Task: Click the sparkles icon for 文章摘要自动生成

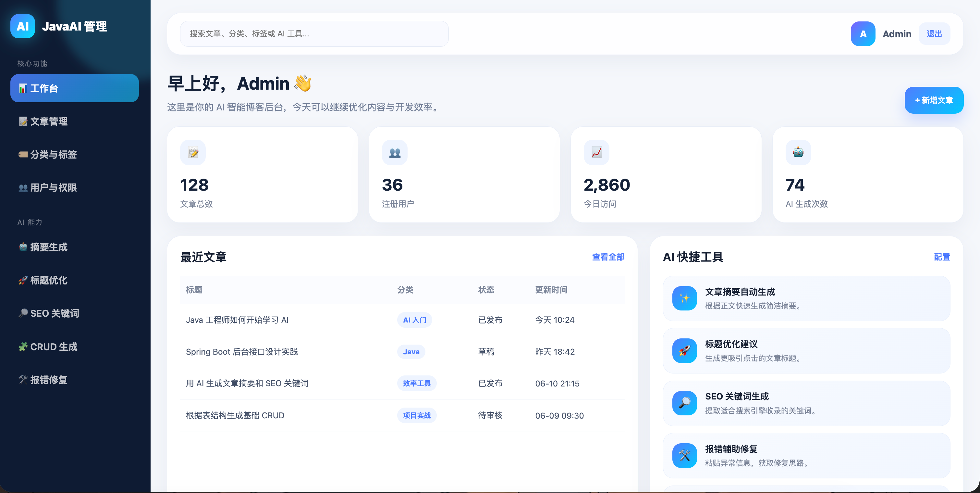Action: [684, 298]
